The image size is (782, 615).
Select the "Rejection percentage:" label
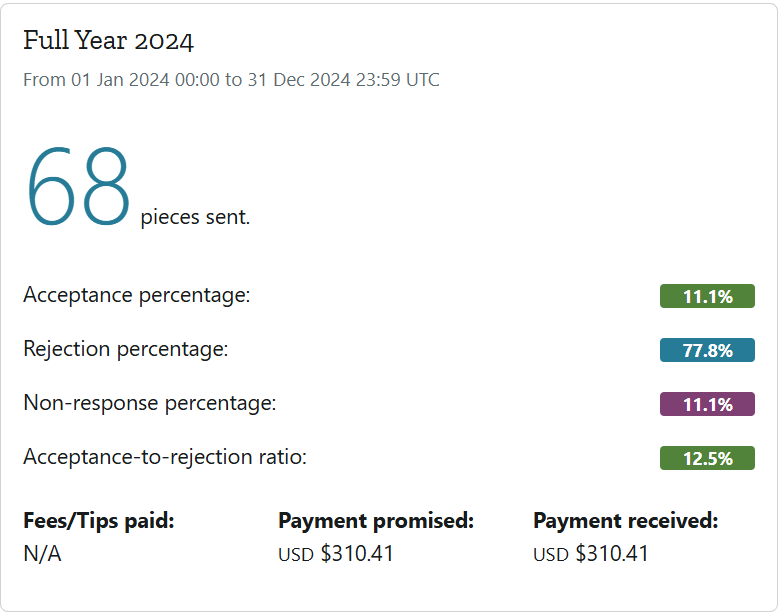click(x=126, y=349)
